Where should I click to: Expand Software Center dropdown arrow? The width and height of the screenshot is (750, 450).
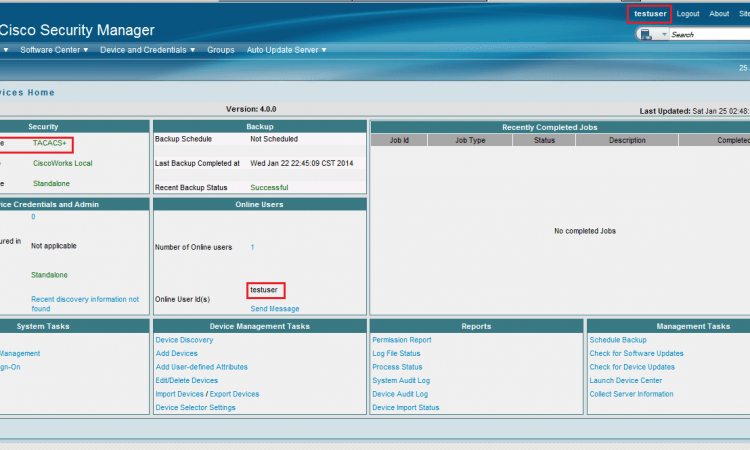pyautogui.click(x=86, y=50)
